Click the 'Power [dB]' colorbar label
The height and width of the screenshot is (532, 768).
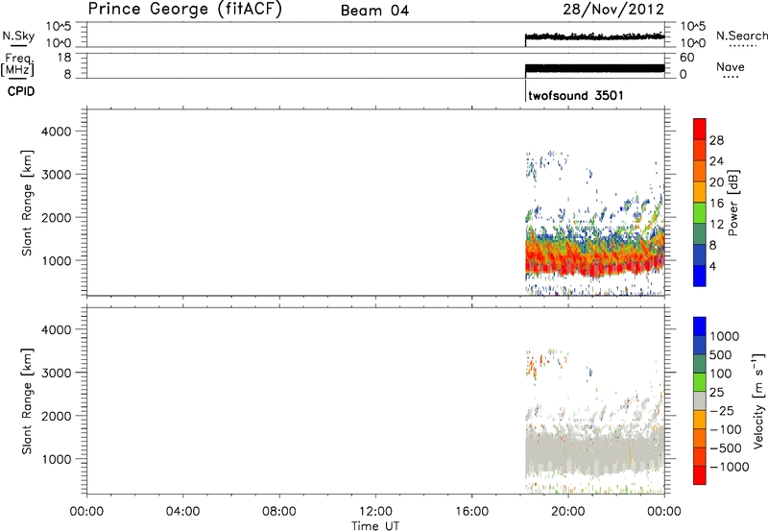[732, 203]
